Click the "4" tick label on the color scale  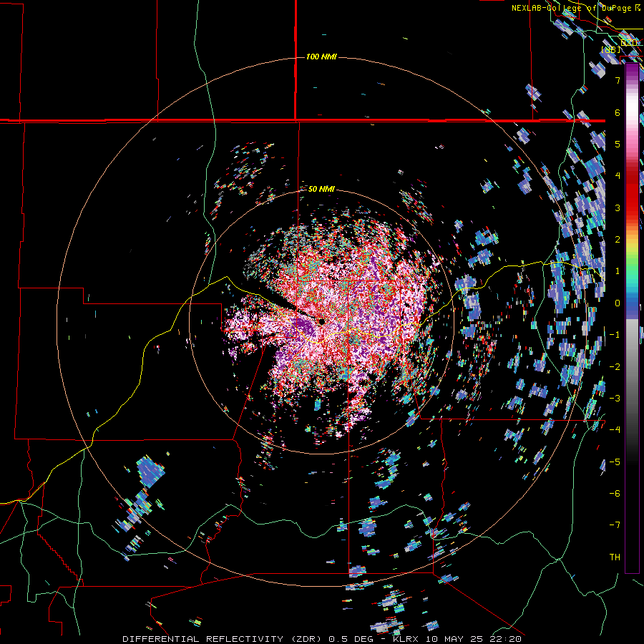pos(618,176)
